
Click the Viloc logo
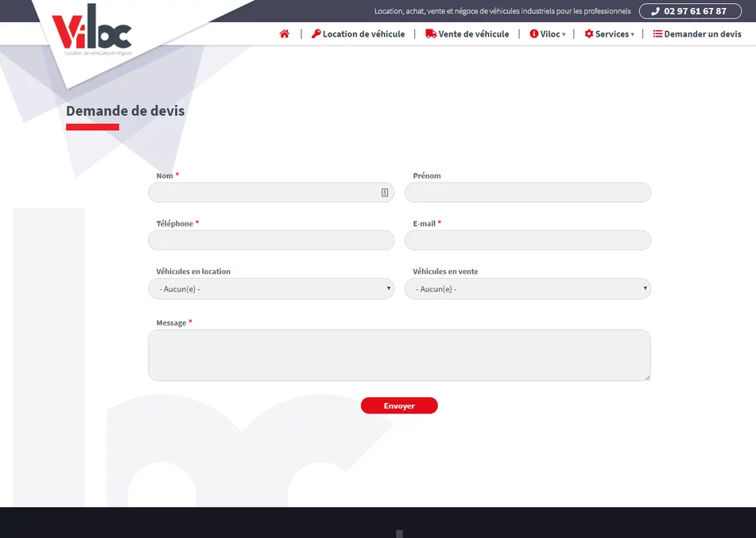coord(91,36)
